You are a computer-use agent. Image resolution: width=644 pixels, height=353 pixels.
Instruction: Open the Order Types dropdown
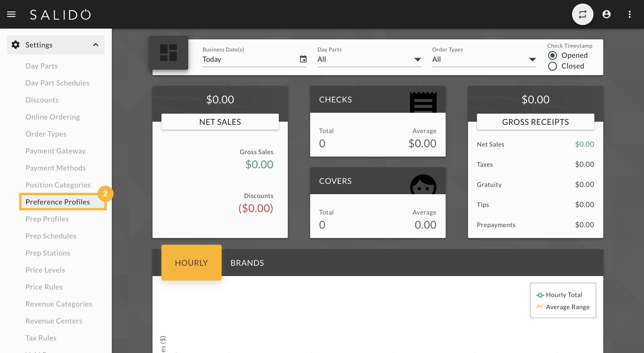point(484,59)
